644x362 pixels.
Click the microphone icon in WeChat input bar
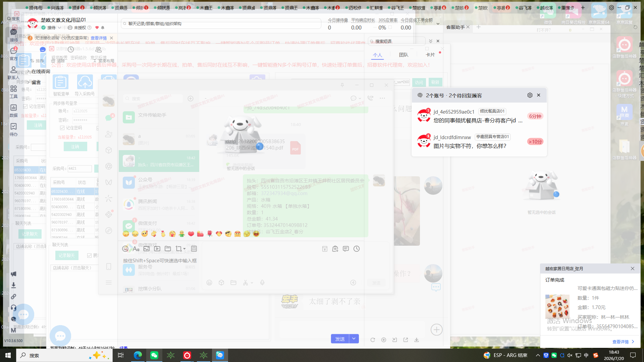(262, 283)
